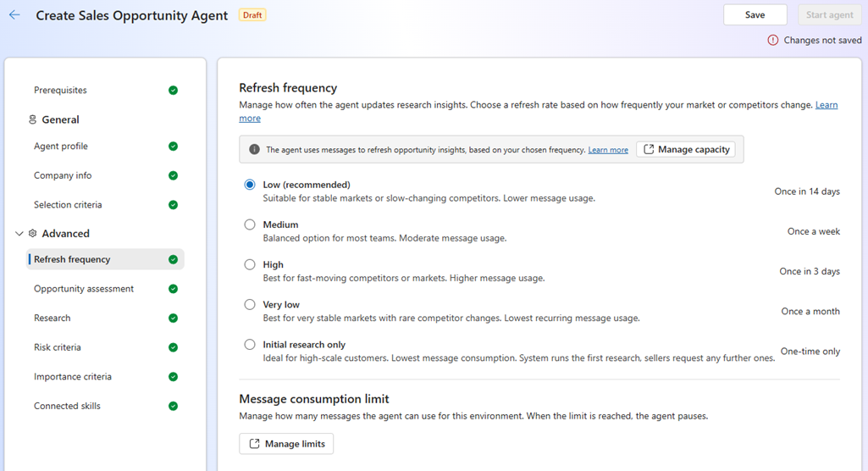Screen dimensions: 868x471
Task: Select the Low (recommended) radio option
Action: click(x=250, y=185)
